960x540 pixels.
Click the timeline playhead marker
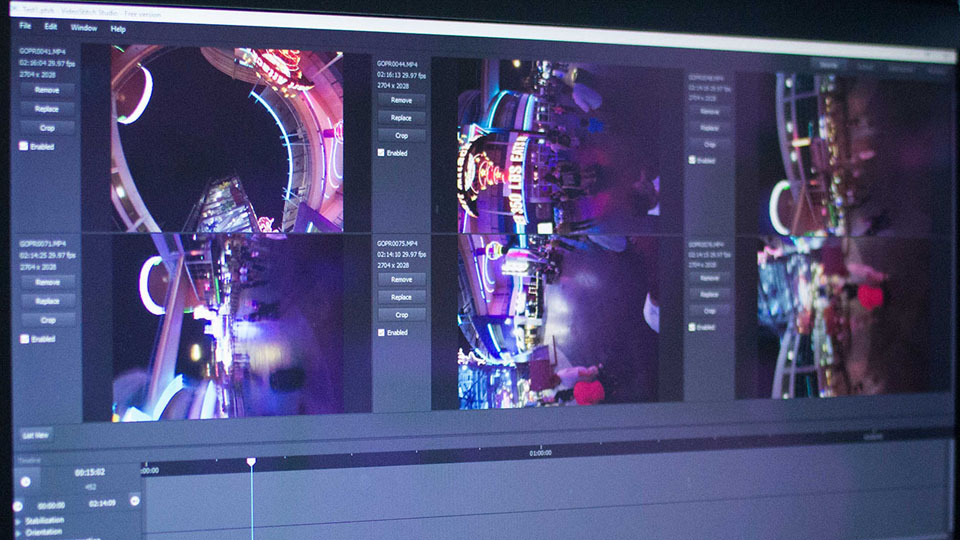(251, 461)
